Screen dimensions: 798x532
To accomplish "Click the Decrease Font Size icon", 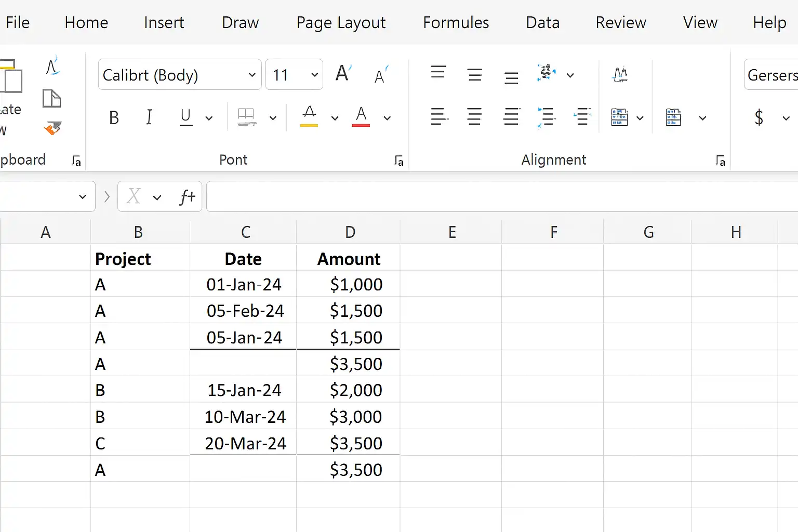I will pos(381,75).
